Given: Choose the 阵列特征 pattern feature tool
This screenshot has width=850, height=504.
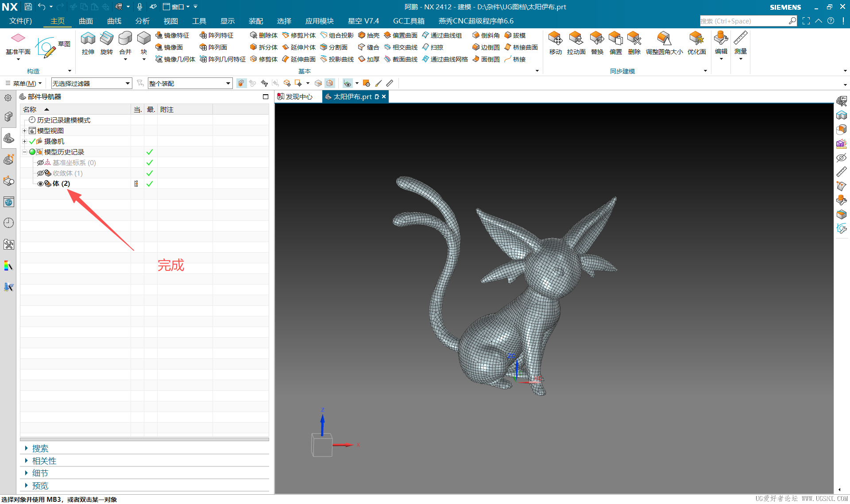Looking at the screenshot, I should click(216, 35).
